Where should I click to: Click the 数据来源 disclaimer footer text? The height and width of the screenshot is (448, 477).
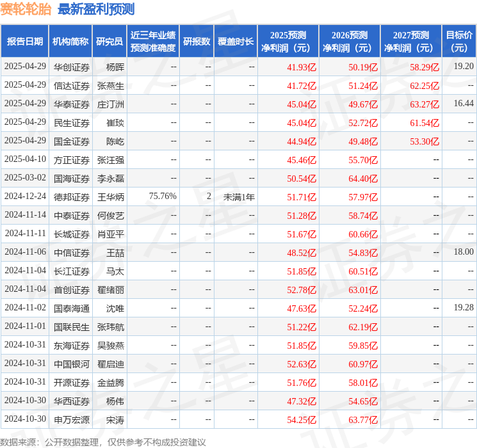pyautogui.click(x=103, y=442)
